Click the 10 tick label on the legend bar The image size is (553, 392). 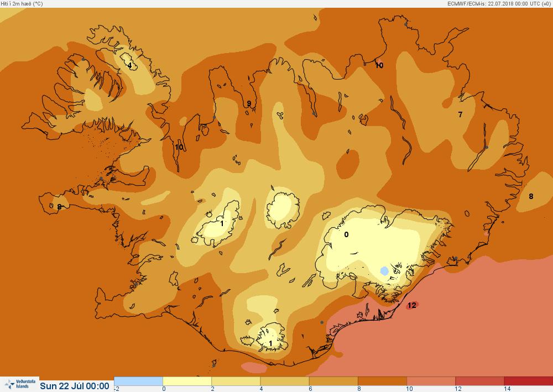409,389
